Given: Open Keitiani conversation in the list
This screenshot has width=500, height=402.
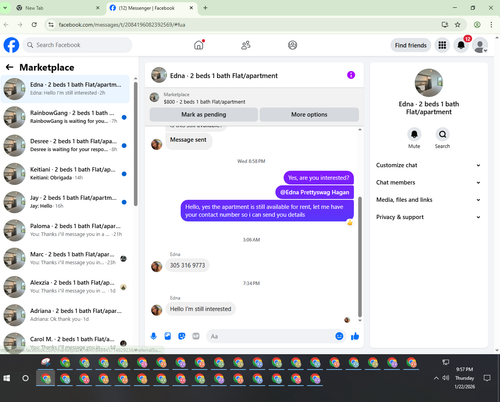Looking at the screenshot, I should pos(65,174).
